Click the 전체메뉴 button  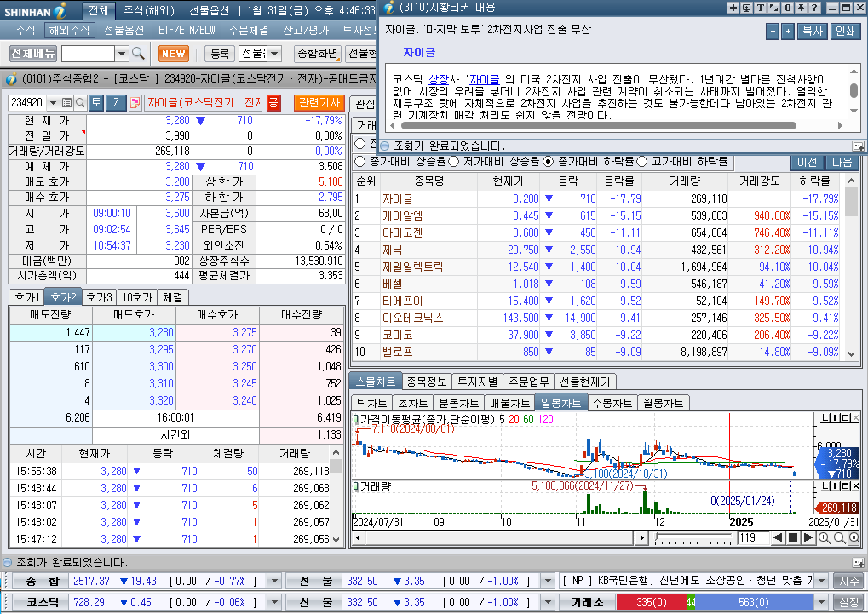click(x=33, y=53)
